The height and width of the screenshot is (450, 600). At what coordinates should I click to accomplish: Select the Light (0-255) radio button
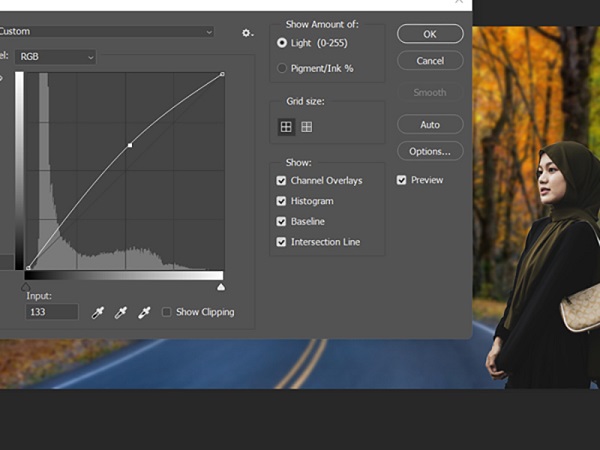[x=282, y=43]
